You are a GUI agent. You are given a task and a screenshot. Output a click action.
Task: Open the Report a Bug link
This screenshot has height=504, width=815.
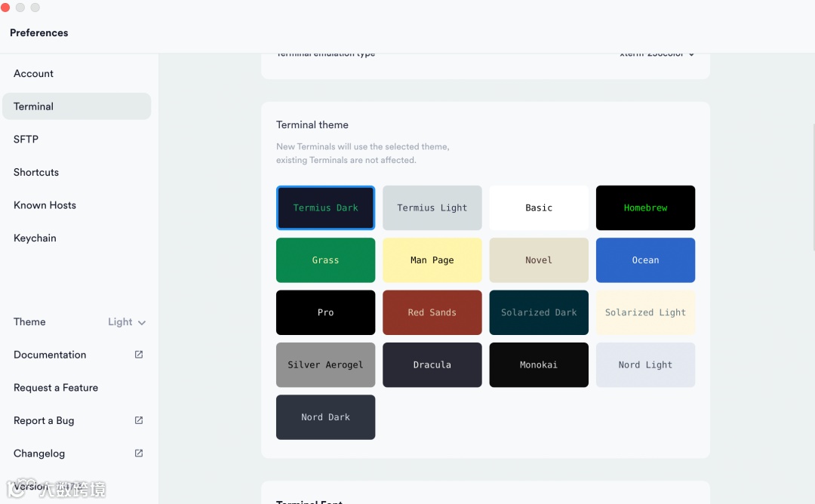click(76, 420)
